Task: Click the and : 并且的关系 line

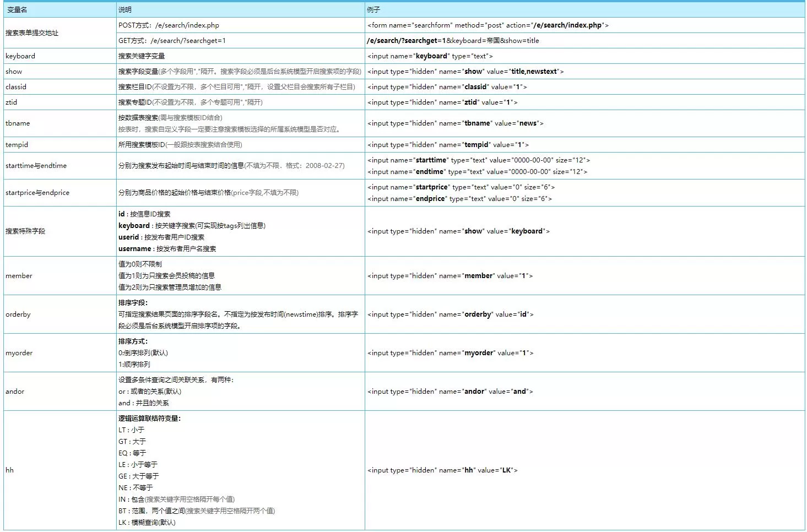Action: [144, 403]
